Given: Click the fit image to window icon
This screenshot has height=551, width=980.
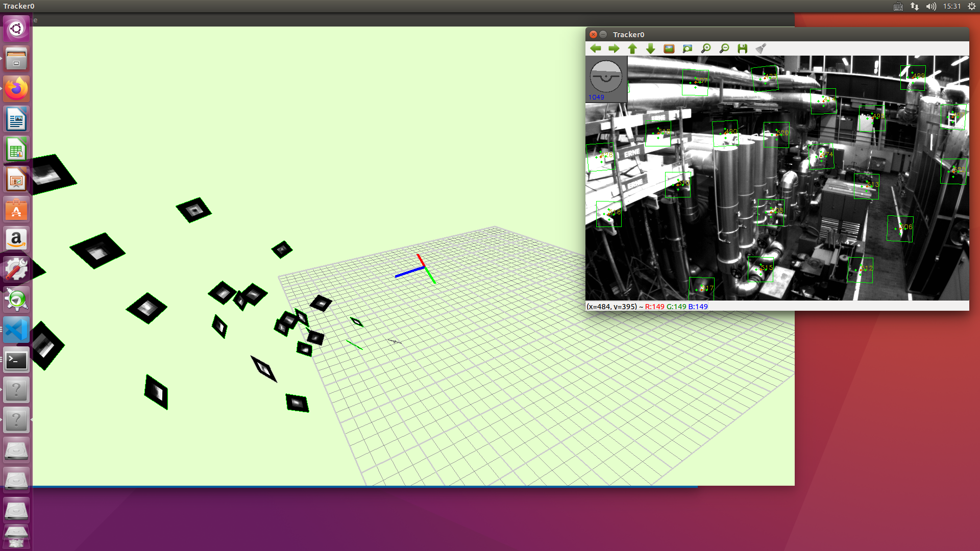Looking at the screenshot, I should [x=687, y=48].
